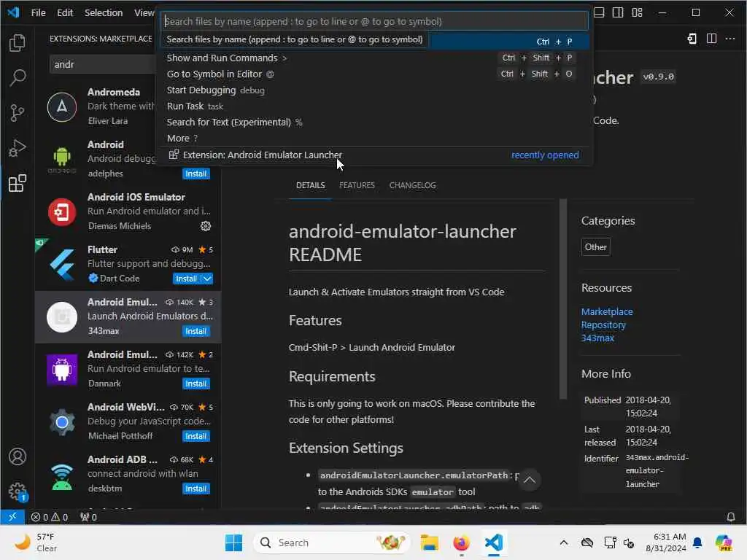The width and height of the screenshot is (747, 560).
Task: Install Android Emulator Launcher by 343max
Action: click(x=196, y=331)
